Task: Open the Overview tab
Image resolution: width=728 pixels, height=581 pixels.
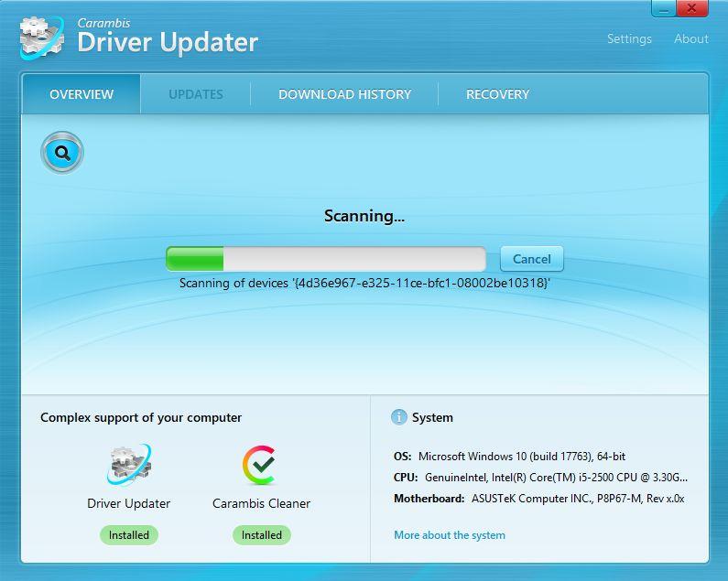Action: (81, 94)
